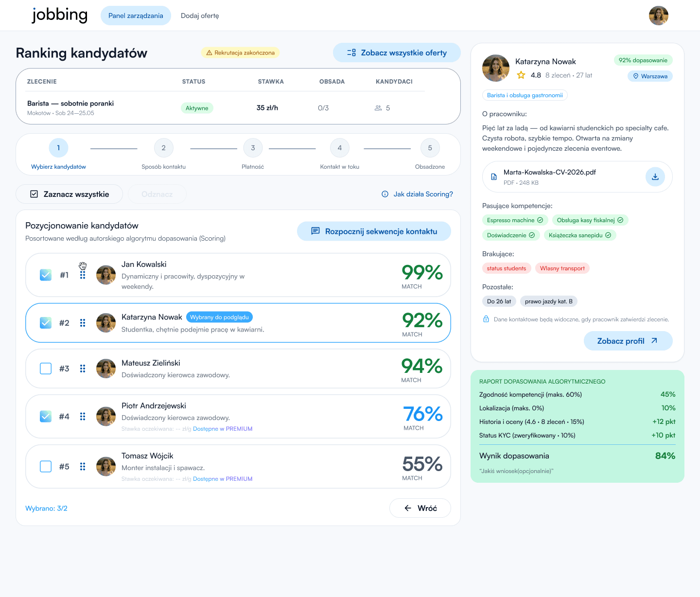
Task: Click Rozpocznij sekwencje kontaktu button
Action: click(374, 231)
